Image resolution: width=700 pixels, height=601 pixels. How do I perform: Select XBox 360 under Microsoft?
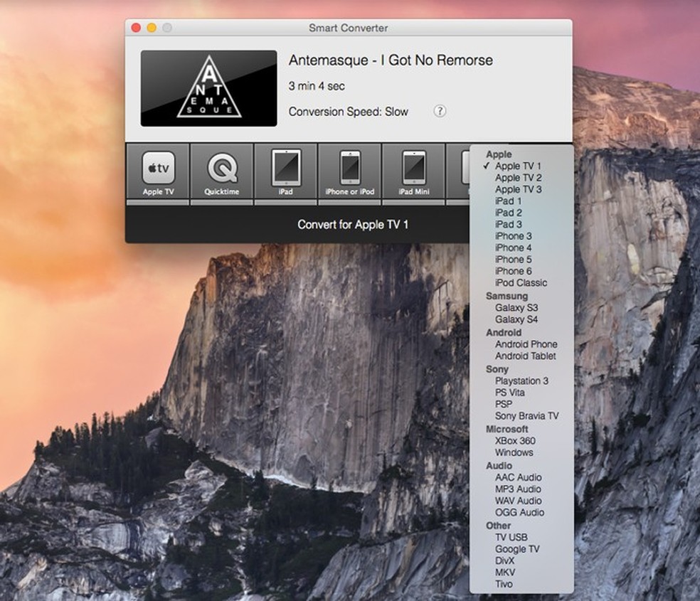click(521, 440)
